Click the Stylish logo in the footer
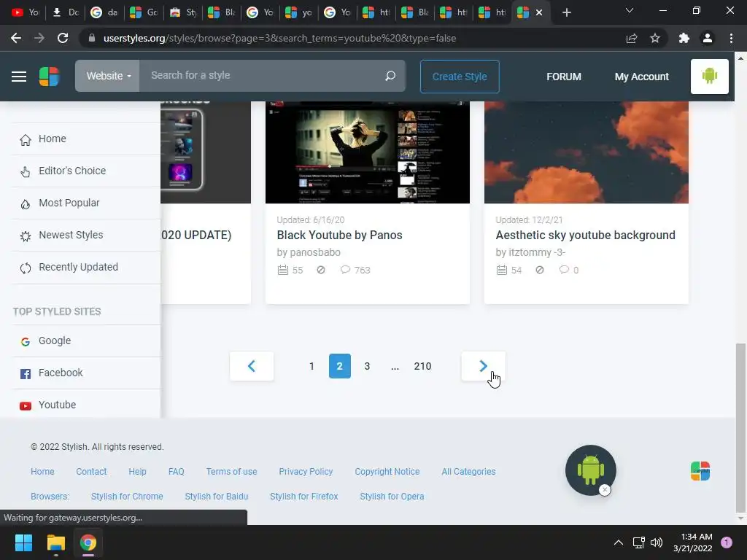Viewport: 747px width, 560px height. [x=700, y=471]
